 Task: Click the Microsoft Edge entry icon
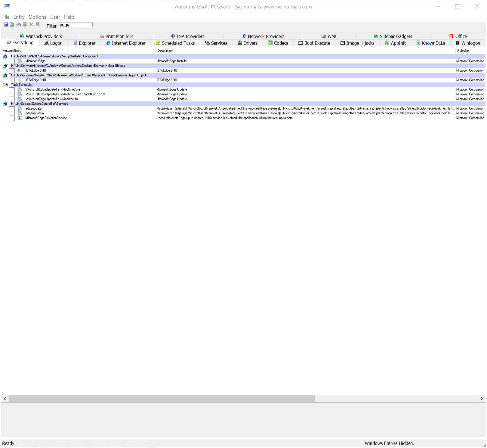click(x=20, y=61)
